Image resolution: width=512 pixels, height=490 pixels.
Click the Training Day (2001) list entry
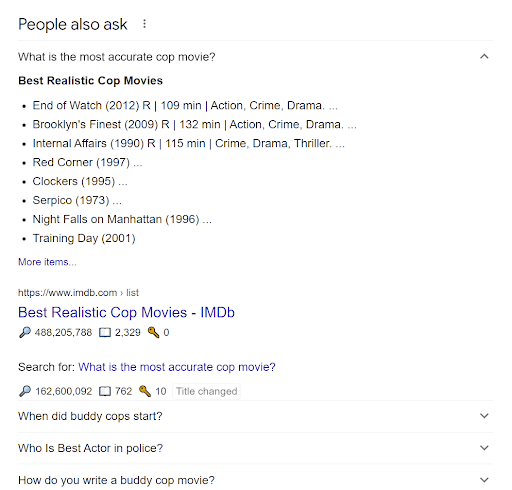pyautogui.click(x=84, y=238)
